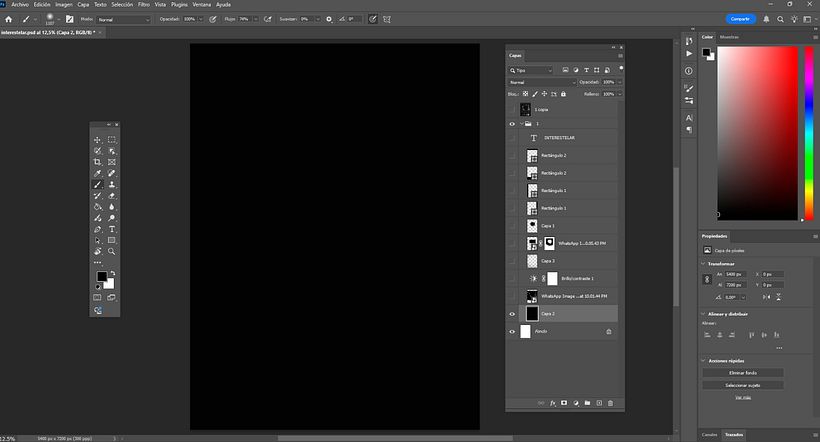This screenshot has height=442, width=820.
Task: Select the Pen tool
Action: point(97,229)
